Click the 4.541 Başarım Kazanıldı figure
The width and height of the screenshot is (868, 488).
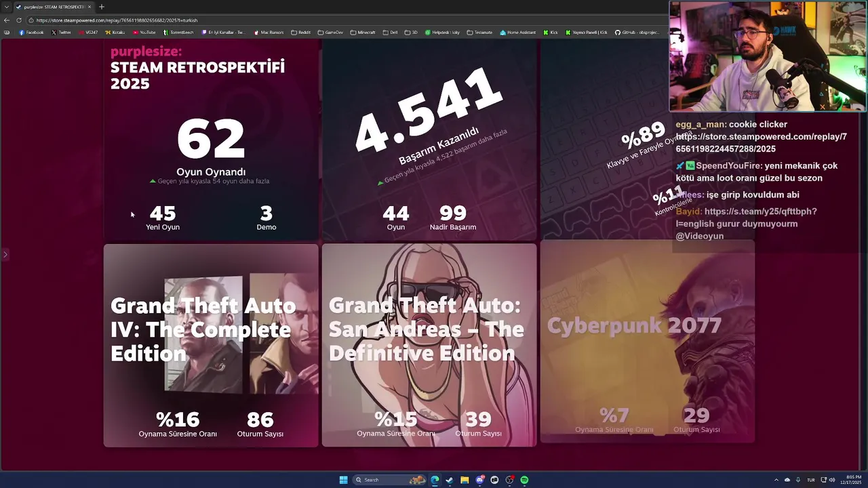point(429,117)
